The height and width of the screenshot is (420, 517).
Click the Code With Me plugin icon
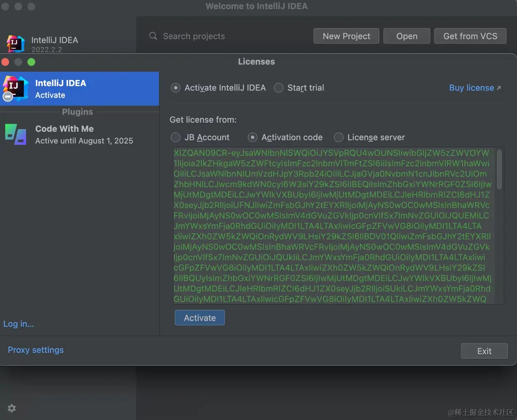coord(16,134)
